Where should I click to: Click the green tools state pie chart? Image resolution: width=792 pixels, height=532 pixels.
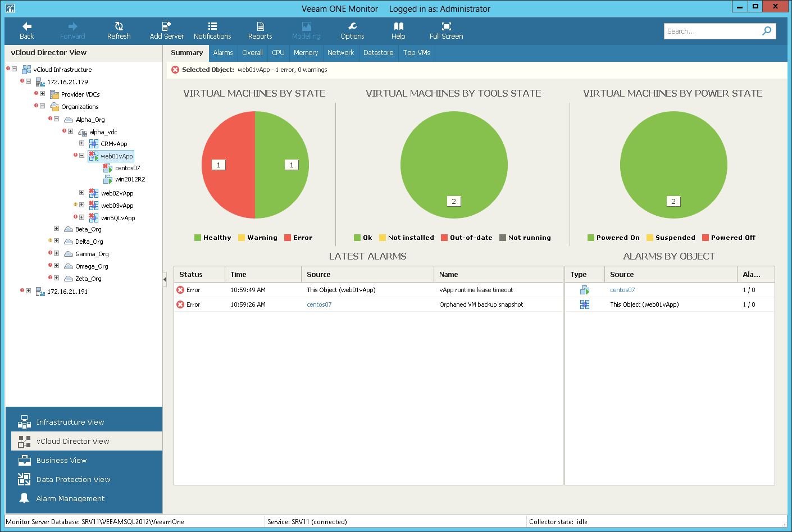[454, 165]
